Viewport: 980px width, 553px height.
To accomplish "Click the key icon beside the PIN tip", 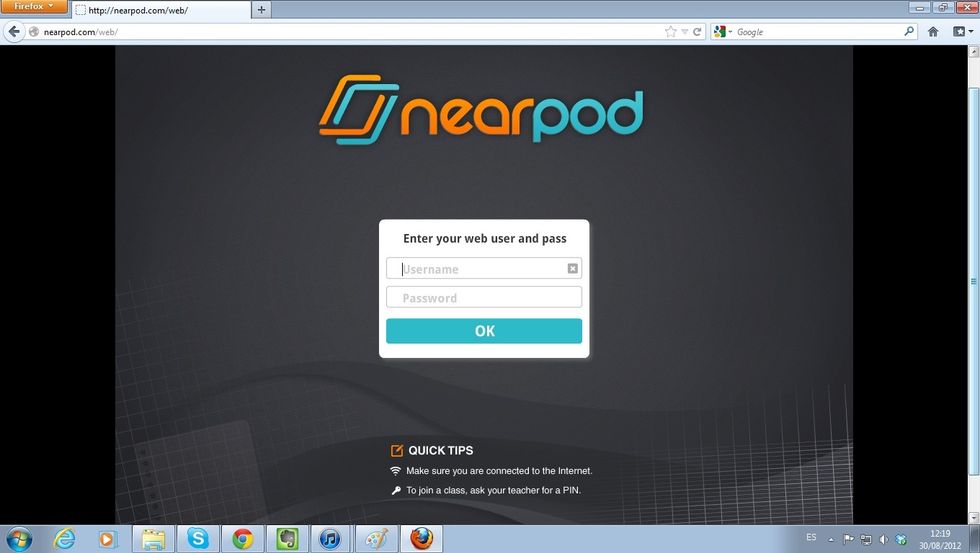I will 396,491.
